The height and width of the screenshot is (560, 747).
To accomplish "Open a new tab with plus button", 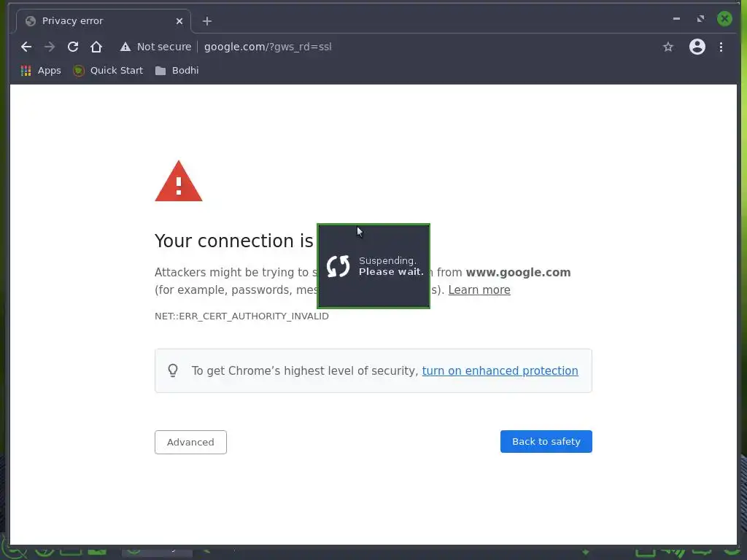I will click(x=206, y=21).
